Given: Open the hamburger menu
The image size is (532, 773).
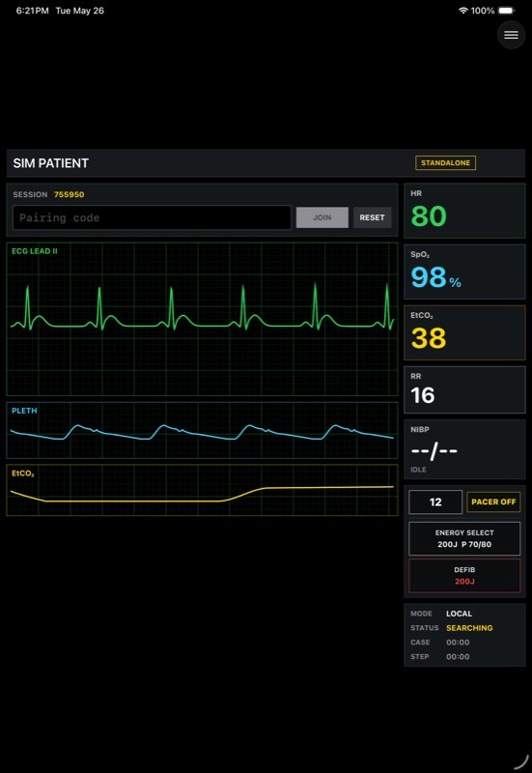Looking at the screenshot, I should [x=511, y=35].
